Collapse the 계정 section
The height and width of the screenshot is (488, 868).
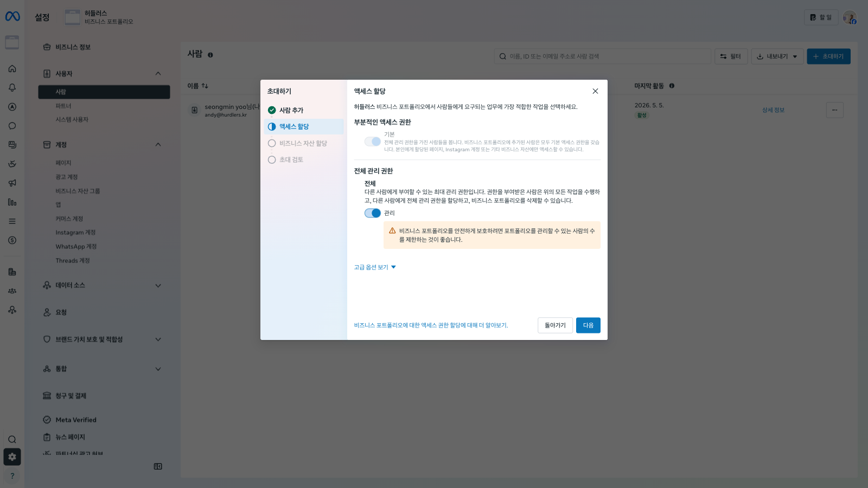click(x=158, y=145)
